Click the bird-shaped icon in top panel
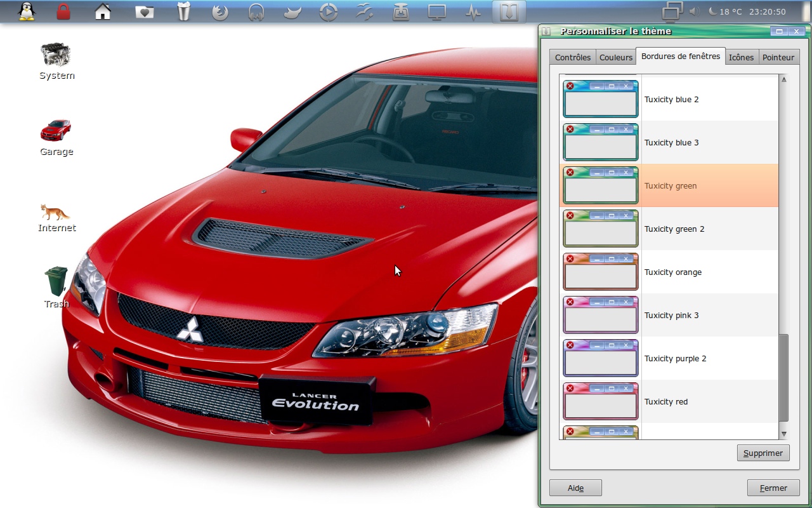812x508 pixels. [292, 12]
